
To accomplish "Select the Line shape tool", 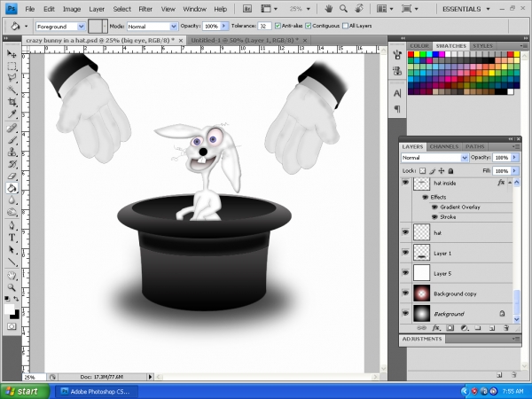I will (12, 262).
